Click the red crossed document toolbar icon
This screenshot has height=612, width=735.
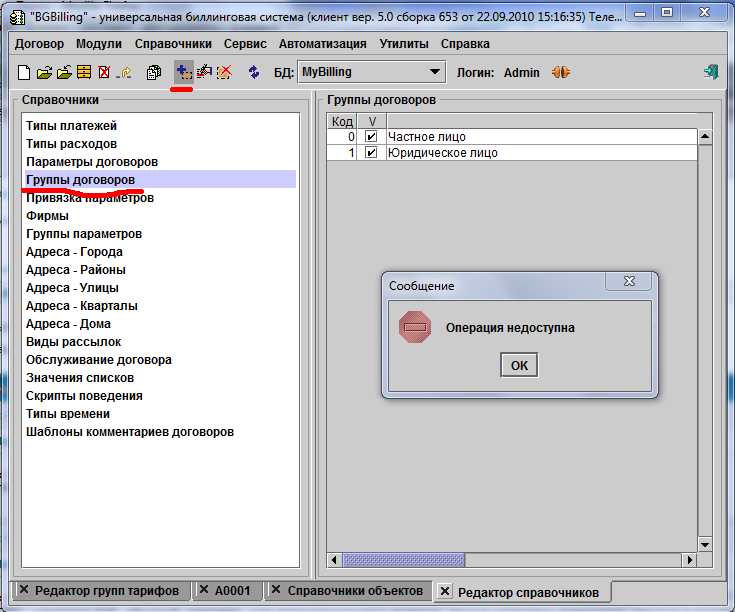coord(104,72)
